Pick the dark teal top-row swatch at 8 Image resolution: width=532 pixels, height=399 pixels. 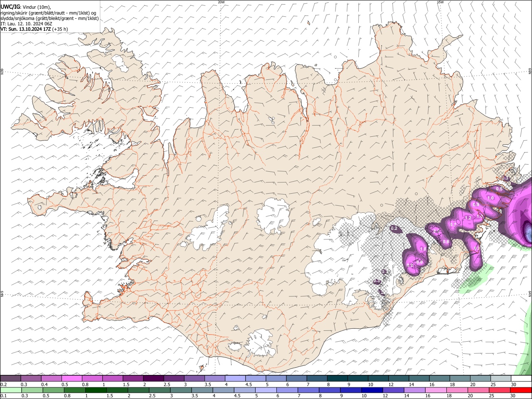[x=337, y=378]
